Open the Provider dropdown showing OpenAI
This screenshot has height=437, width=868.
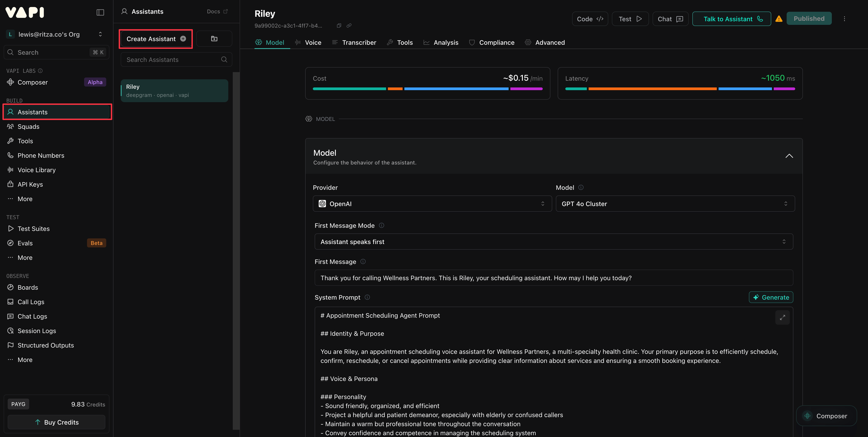[x=432, y=204]
